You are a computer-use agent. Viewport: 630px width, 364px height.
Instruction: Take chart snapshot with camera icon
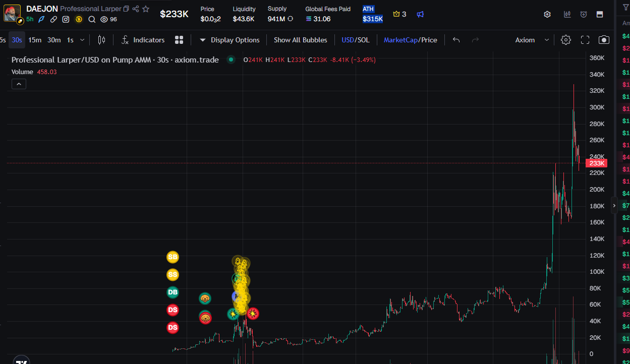coord(604,40)
